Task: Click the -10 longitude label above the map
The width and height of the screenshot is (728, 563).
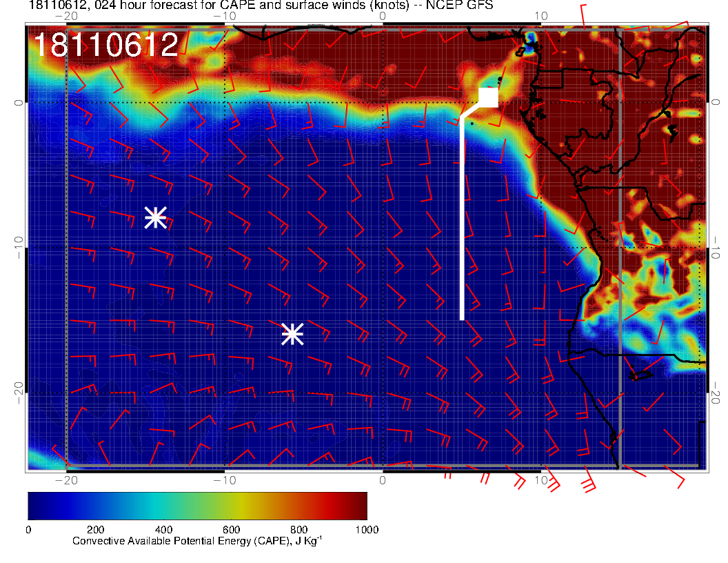Action: pyautogui.click(x=225, y=16)
